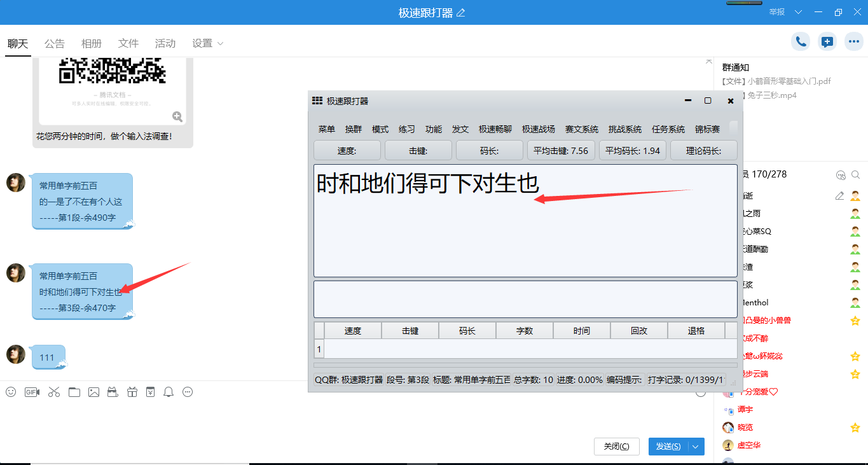Open the send options dropdown arrow
Viewport: 868px width, 465px height.
(696, 447)
